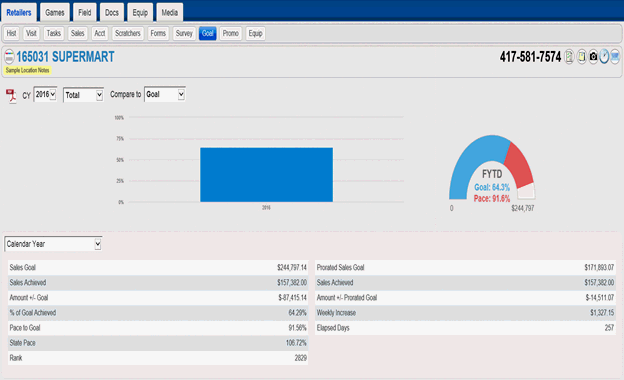Click the camera icon
Viewport: 624px width, 380px height.
593,57
